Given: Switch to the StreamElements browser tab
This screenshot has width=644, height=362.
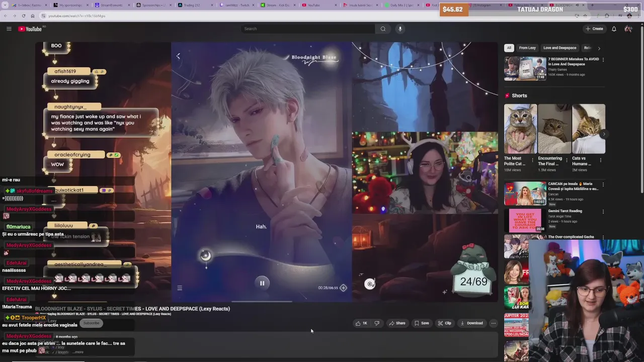Looking at the screenshot, I should coord(112,5).
